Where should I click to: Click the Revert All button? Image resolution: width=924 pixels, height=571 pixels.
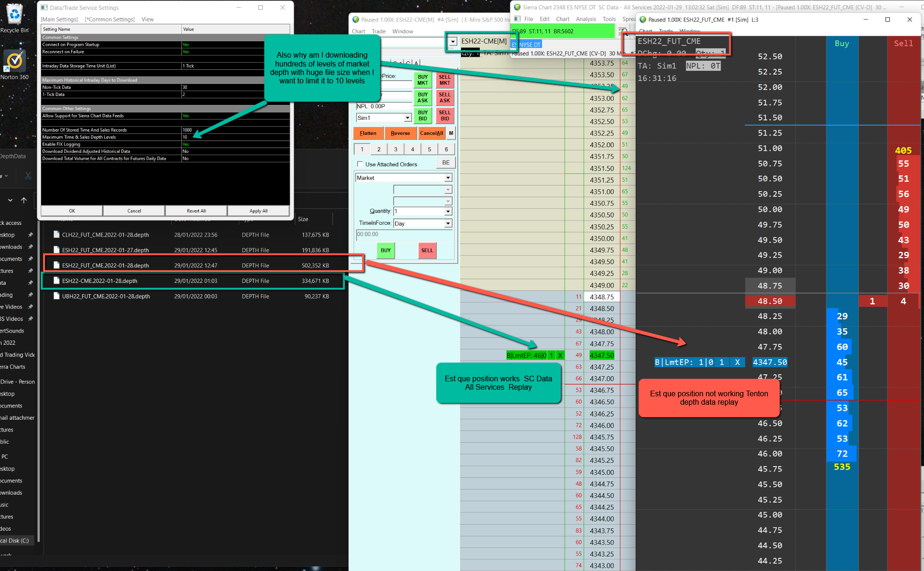196,211
